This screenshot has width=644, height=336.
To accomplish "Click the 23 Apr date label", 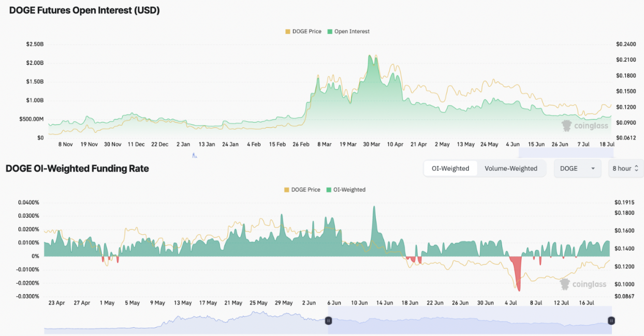I will tap(56, 303).
